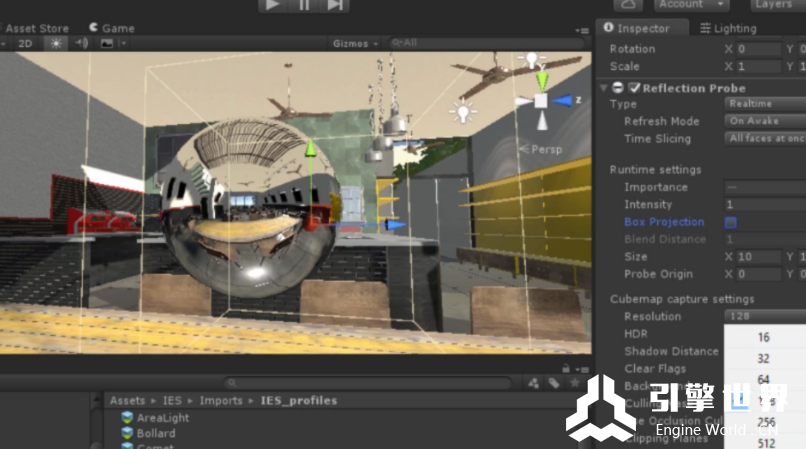Collapse the Reflection Probe component
The width and height of the screenshot is (806, 449).
pos(603,88)
